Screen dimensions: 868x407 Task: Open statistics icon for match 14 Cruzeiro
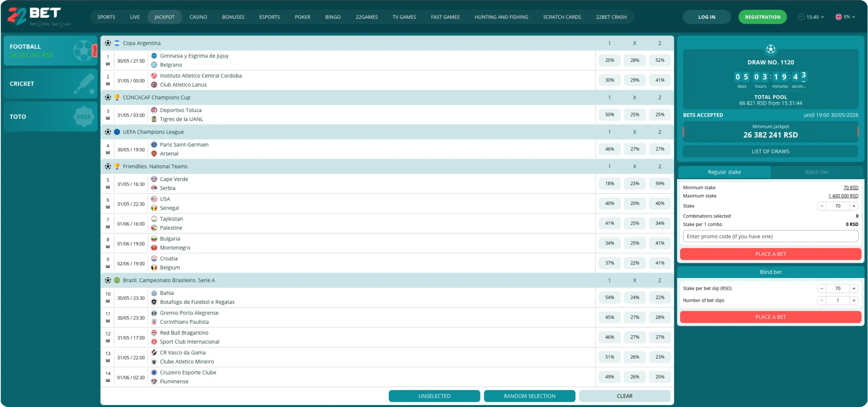(108, 381)
